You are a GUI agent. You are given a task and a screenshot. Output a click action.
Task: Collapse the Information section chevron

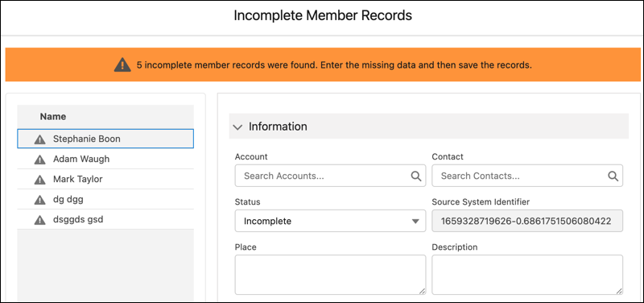(237, 127)
